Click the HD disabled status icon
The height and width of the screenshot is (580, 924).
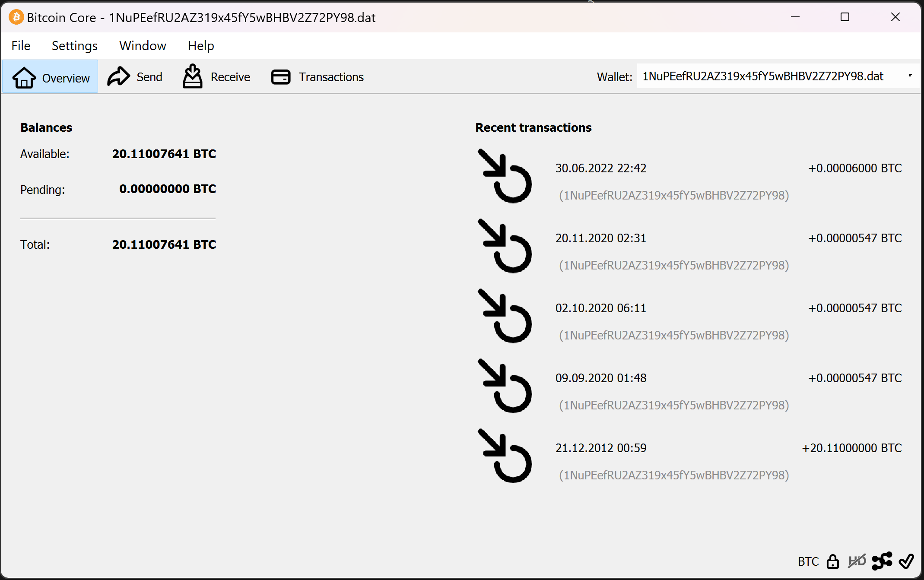point(857,561)
